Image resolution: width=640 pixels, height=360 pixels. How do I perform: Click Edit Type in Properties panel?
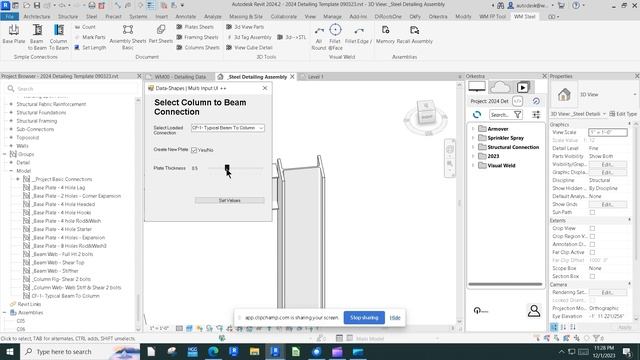click(x=623, y=114)
